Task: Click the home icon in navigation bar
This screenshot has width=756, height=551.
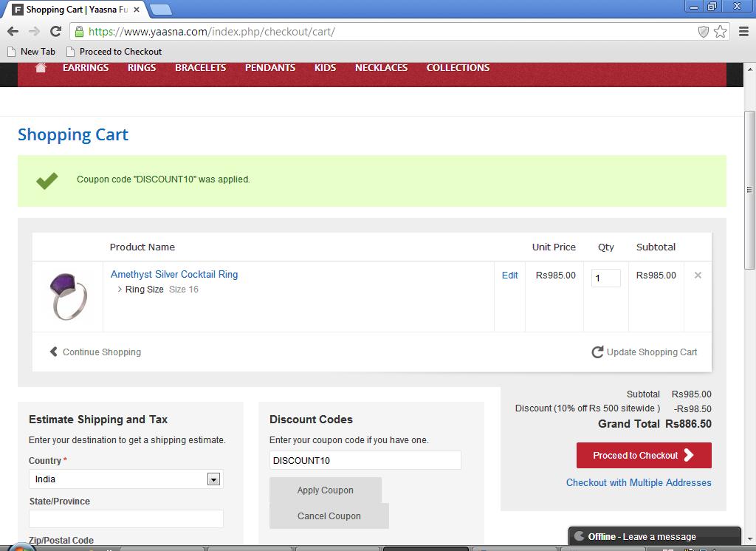Action: (41, 67)
